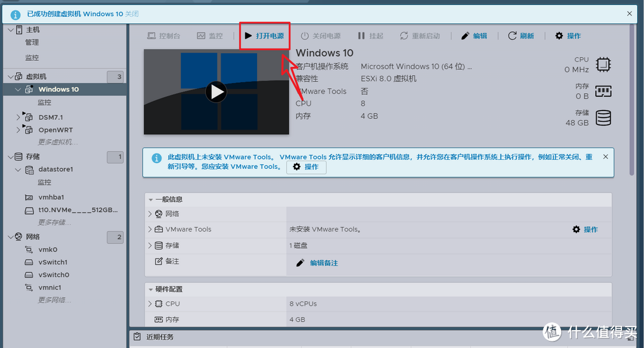644x348 pixels.
Task: Collapse the 虚拟机 tree node
Action: point(11,76)
